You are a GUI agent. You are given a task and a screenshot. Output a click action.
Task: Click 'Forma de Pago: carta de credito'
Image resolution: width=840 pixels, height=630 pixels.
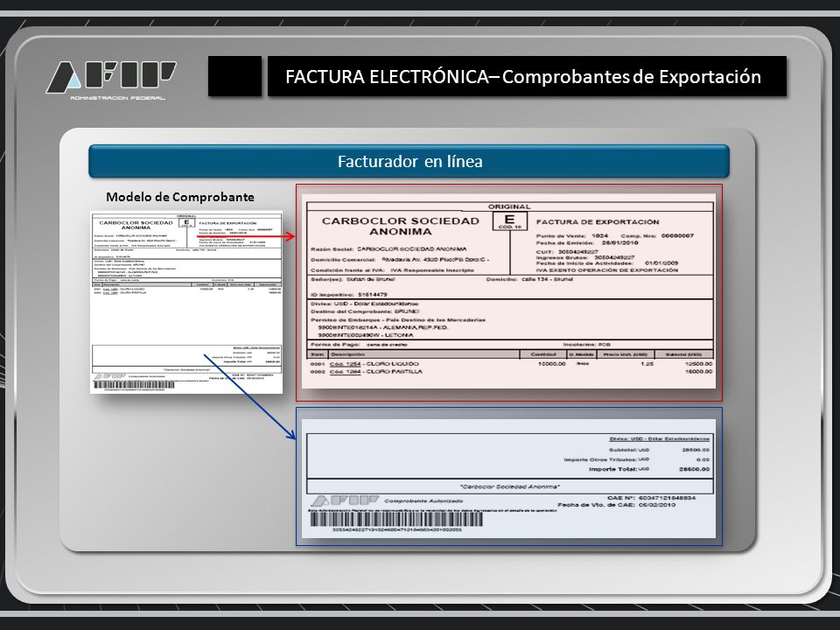(x=359, y=345)
